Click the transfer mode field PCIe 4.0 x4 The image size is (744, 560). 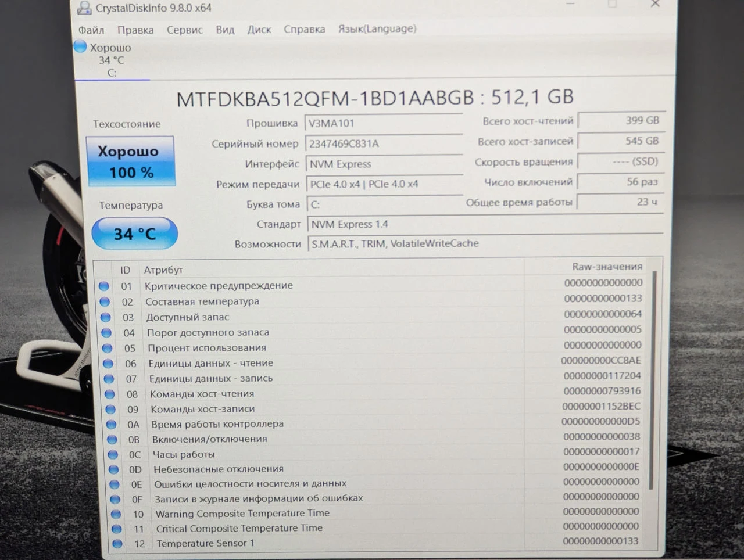pos(385,184)
